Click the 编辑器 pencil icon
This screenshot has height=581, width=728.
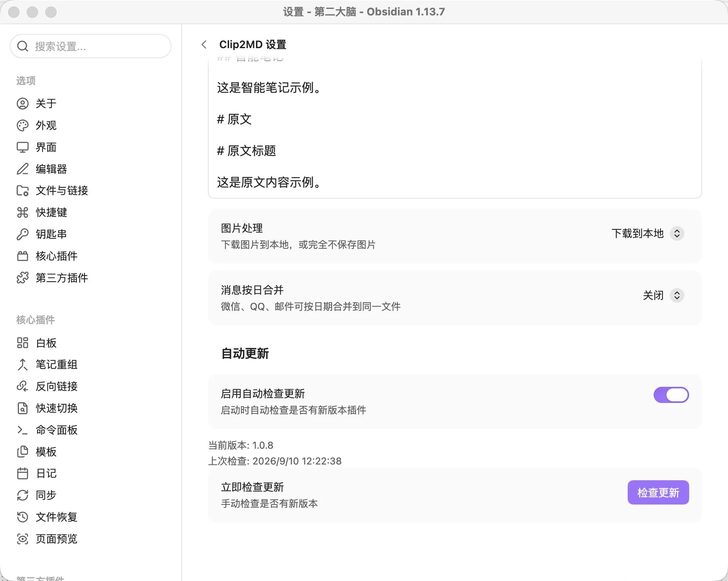click(23, 169)
